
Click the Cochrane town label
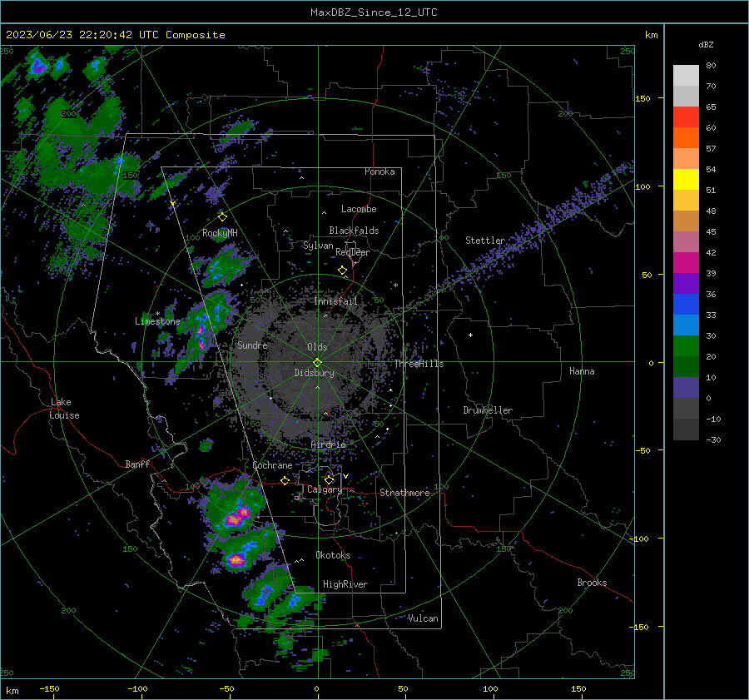coord(272,465)
